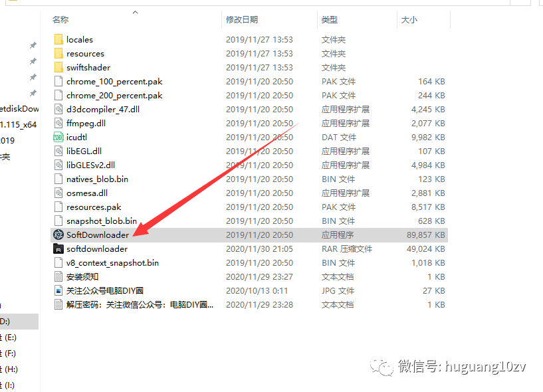The image size is (543, 392).
Task: Select chrome_100_percent.pak file icon
Action: click(x=58, y=81)
